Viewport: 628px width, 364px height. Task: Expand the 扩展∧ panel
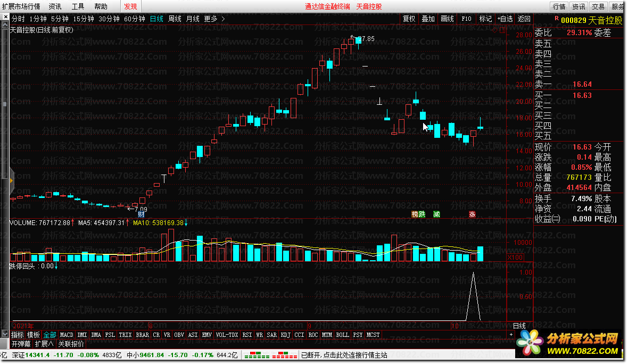[x=44, y=344]
